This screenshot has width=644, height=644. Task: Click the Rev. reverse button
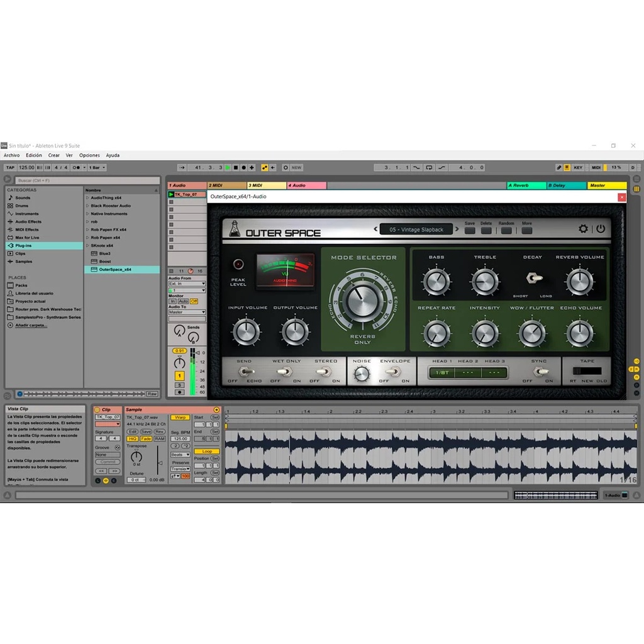tap(159, 431)
